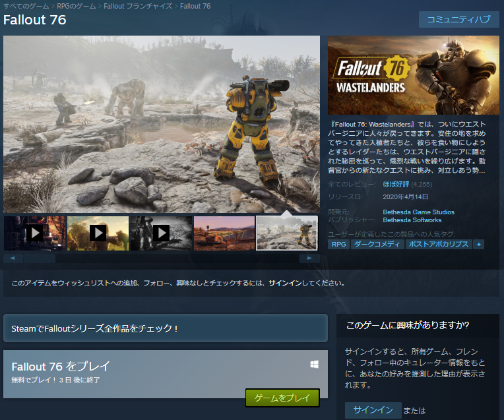The image size is (504, 420).
Task: Expand more tags with the plus button
Action: 479,244
